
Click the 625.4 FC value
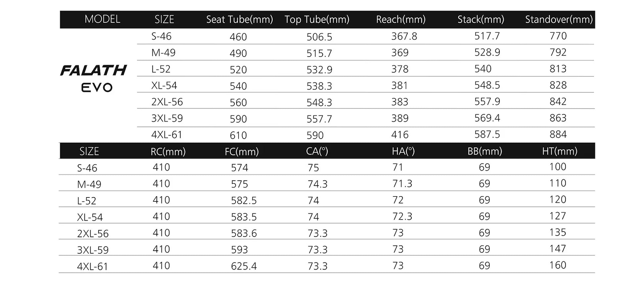pos(244,266)
